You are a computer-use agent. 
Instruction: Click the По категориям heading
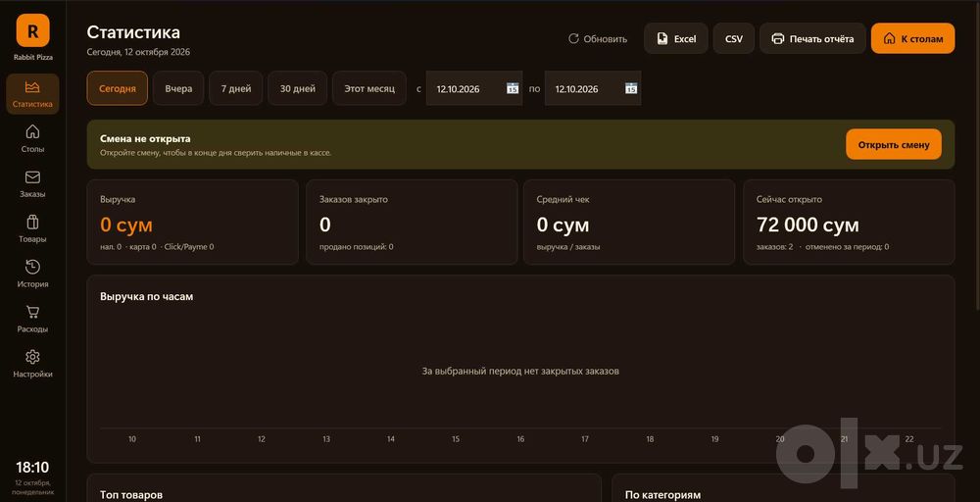coord(662,494)
